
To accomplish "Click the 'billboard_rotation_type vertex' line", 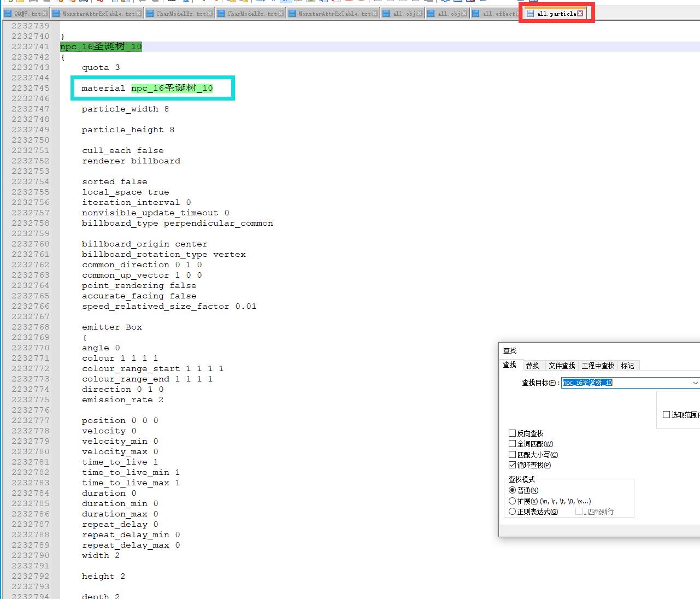I will pos(164,254).
